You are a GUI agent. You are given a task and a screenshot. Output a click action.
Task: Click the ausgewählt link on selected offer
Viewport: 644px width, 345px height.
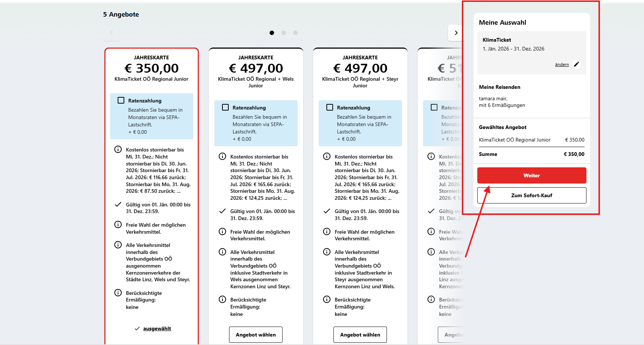(157, 328)
